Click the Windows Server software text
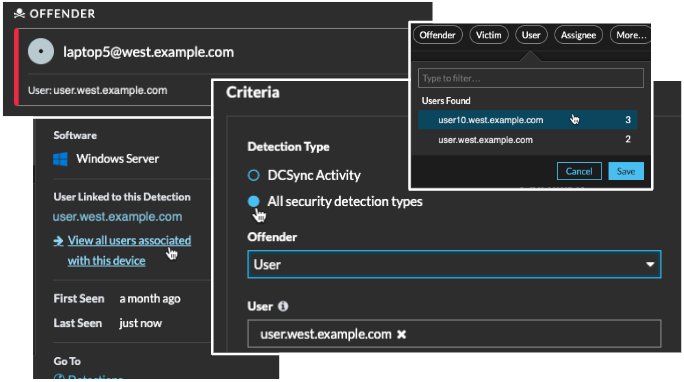 tap(117, 159)
